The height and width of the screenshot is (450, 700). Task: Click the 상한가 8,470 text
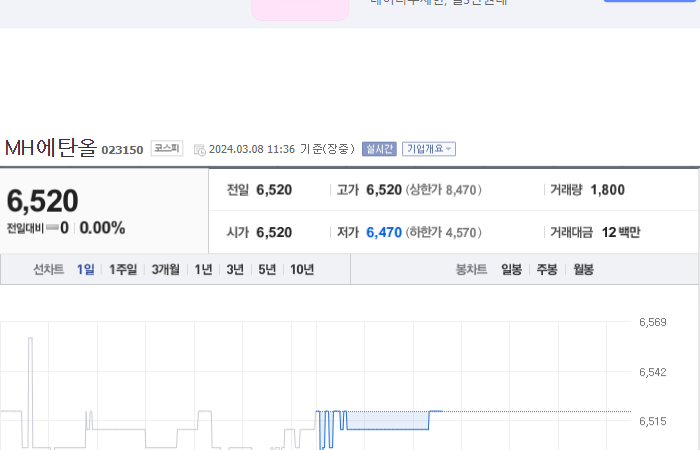(x=443, y=190)
